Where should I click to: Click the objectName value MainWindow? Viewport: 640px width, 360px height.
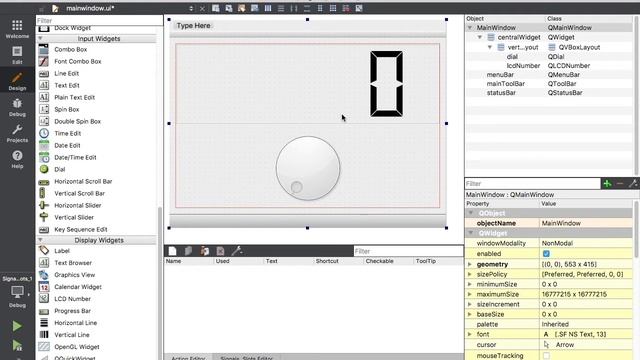[586, 223]
